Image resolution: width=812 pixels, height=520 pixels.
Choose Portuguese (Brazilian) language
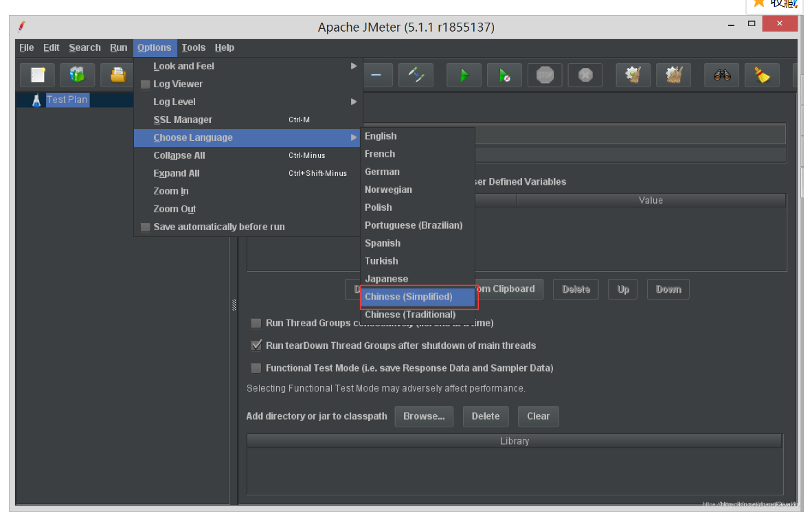tap(418, 226)
